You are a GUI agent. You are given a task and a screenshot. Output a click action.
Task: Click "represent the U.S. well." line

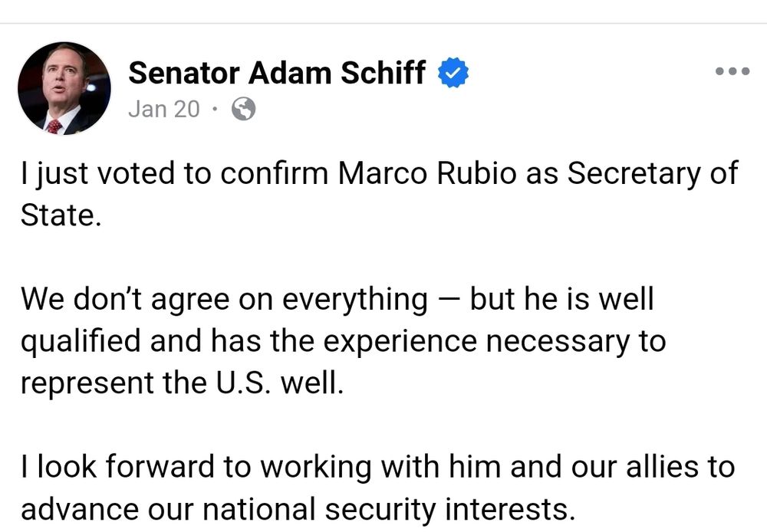[x=182, y=383]
